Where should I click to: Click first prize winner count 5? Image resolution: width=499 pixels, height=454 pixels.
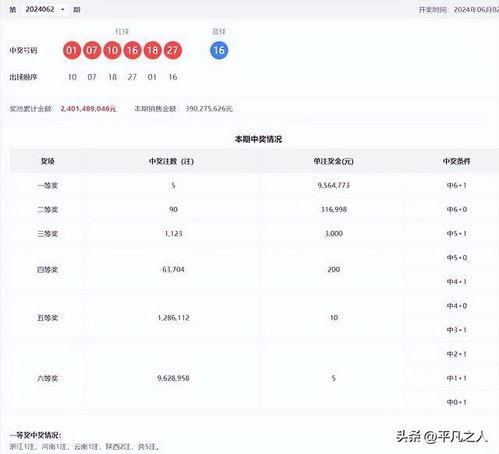click(173, 185)
